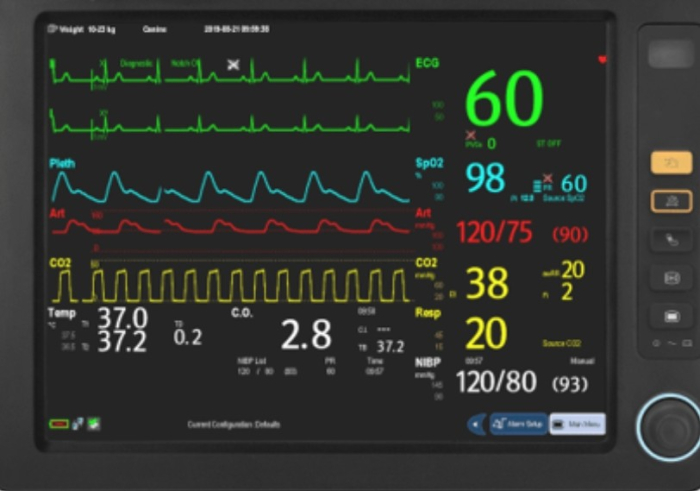Viewport: 700px width, 491px height.
Task: Select the cyan pulse rate value 60
Action: click(x=574, y=183)
